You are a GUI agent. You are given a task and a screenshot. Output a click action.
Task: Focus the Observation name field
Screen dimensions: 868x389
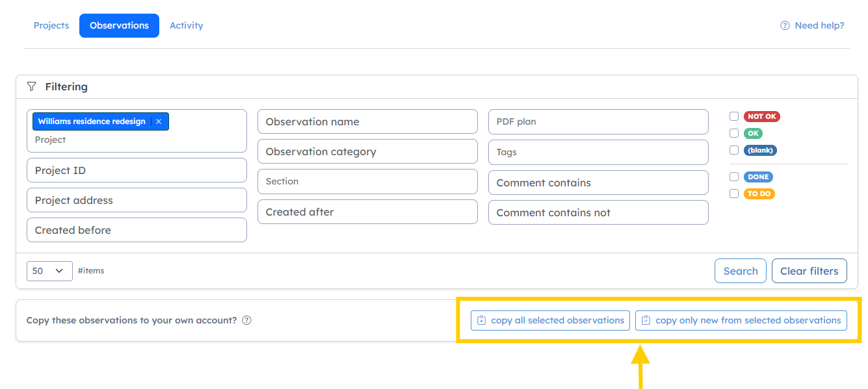coord(367,121)
